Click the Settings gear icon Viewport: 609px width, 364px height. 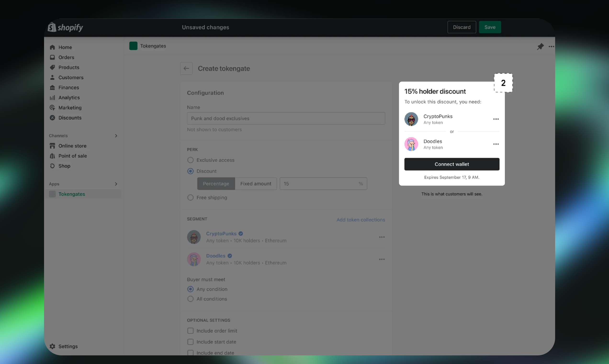pos(52,346)
